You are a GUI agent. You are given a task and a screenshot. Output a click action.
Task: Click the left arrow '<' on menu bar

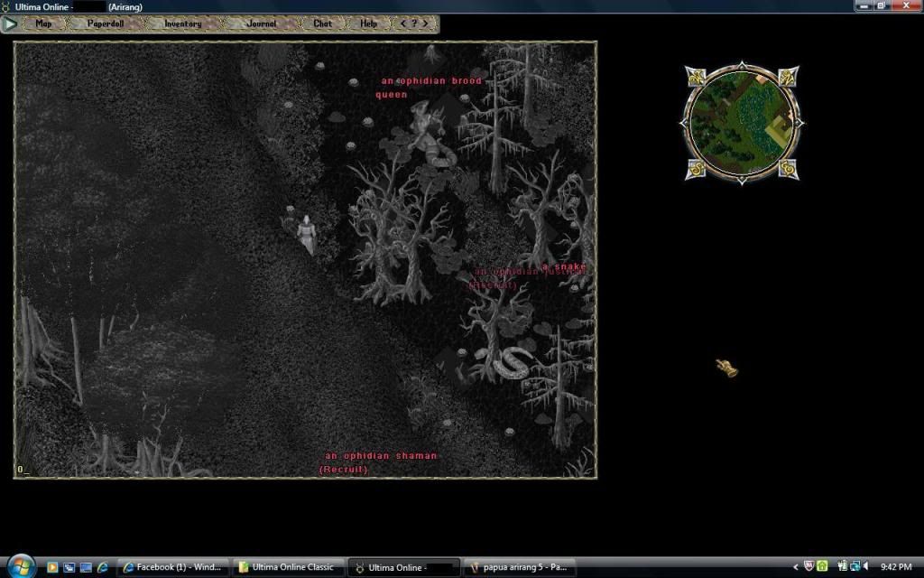[x=403, y=23]
